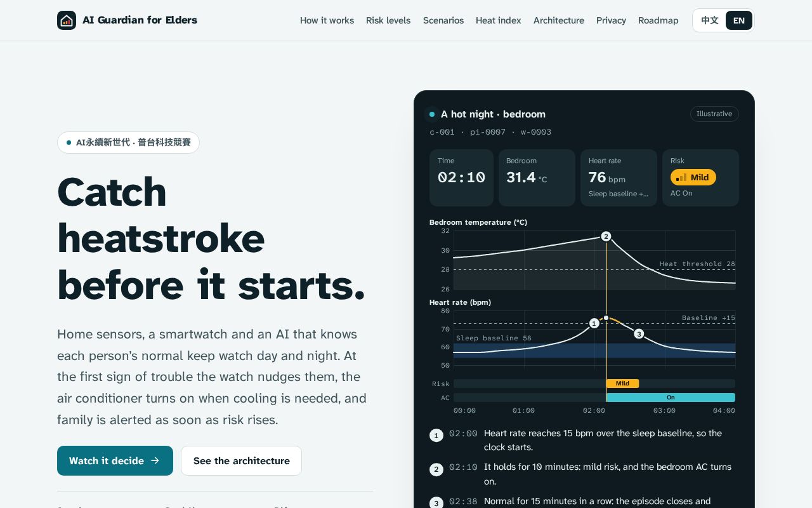Click marker 3 on the heart rate chart
The height and width of the screenshot is (508, 812).
point(639,333)
